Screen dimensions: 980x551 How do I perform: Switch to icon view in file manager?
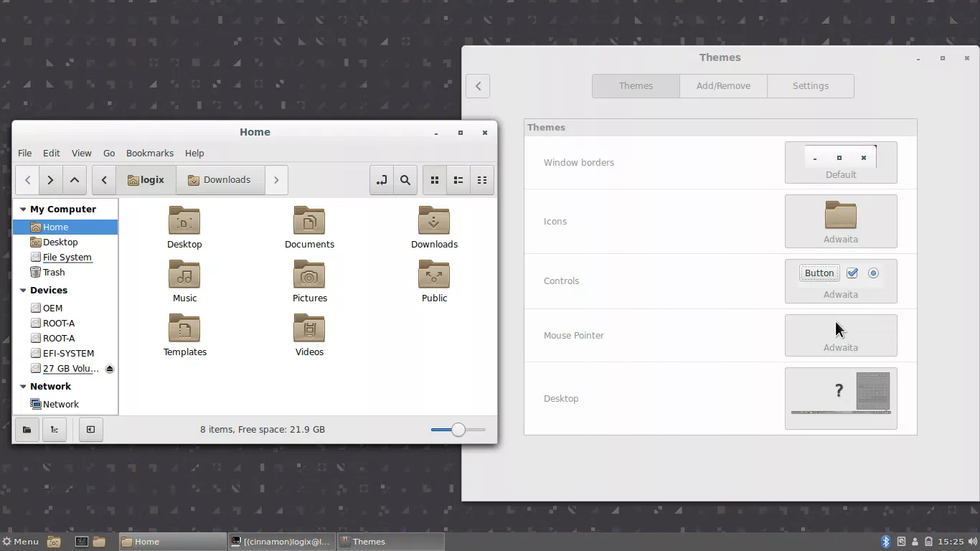click(x=434, y=180)
